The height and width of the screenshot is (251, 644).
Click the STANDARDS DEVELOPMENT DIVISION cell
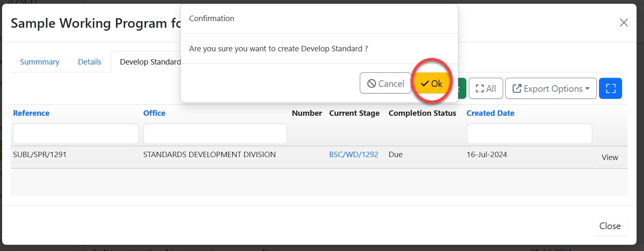[x=209, y=155]
